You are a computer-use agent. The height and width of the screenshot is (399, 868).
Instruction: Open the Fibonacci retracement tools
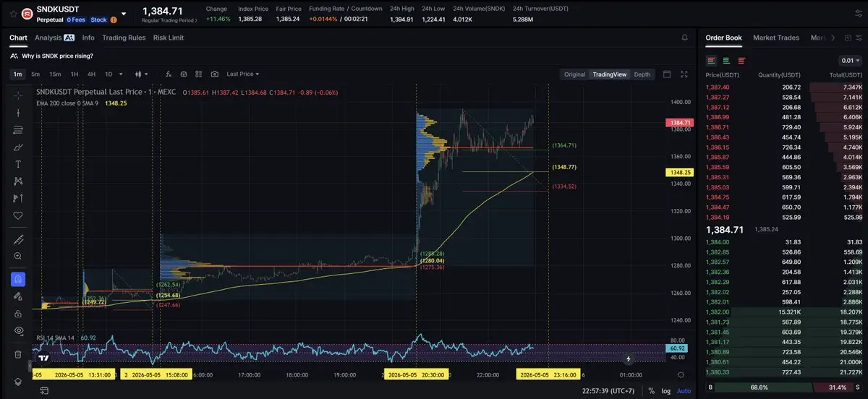click(x=18, y=130)
